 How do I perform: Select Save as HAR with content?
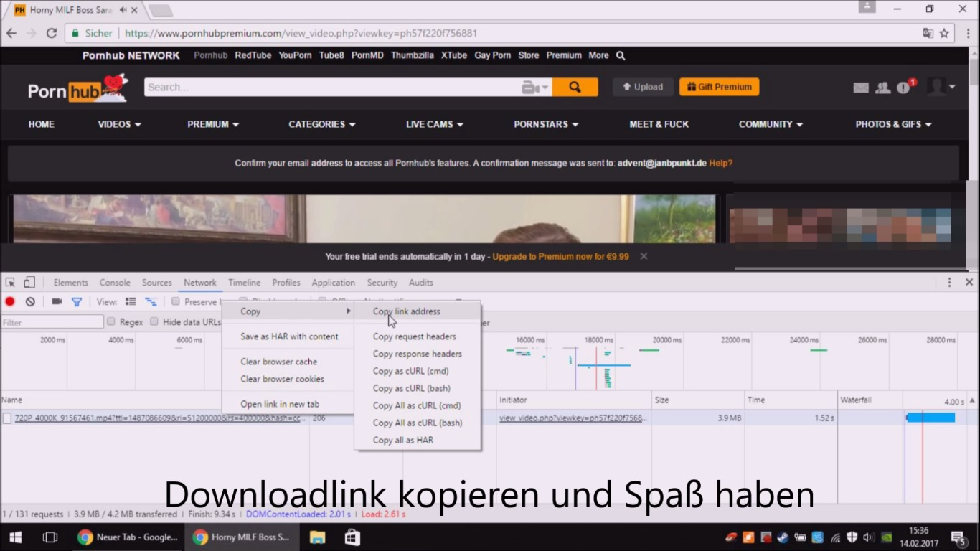pos(288,336)
